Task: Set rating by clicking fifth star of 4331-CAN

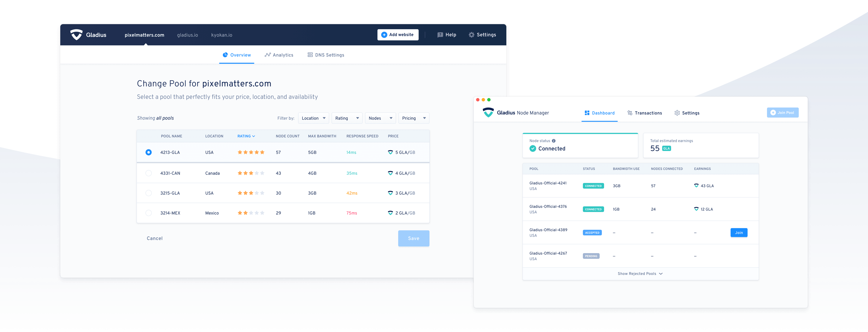Action: (x=262, y=173)
